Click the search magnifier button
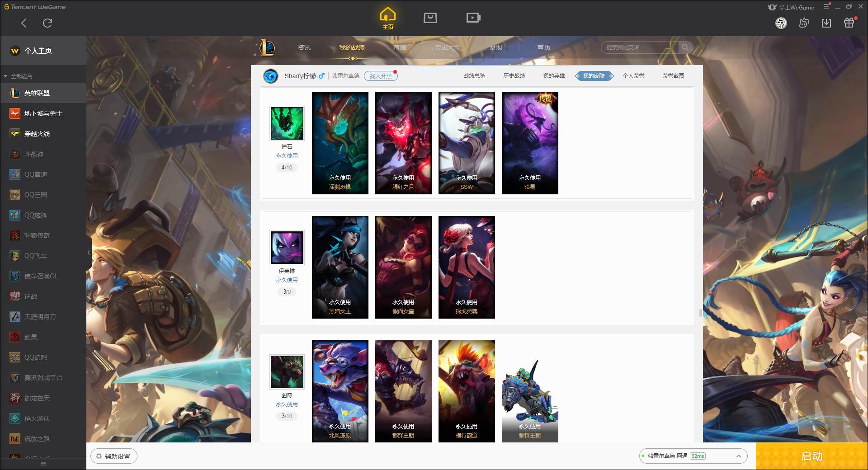The image size is (868, 470). tap(685, 47)
